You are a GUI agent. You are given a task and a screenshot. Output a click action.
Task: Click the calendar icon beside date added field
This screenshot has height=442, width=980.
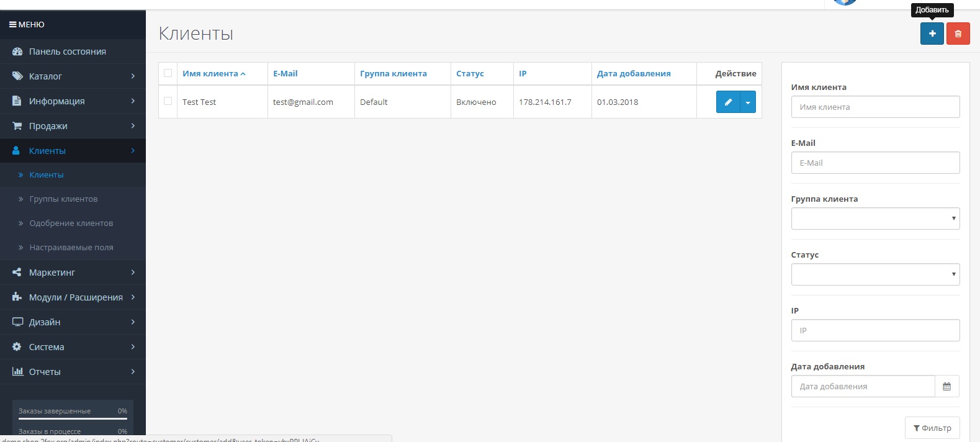coord(946,386)
